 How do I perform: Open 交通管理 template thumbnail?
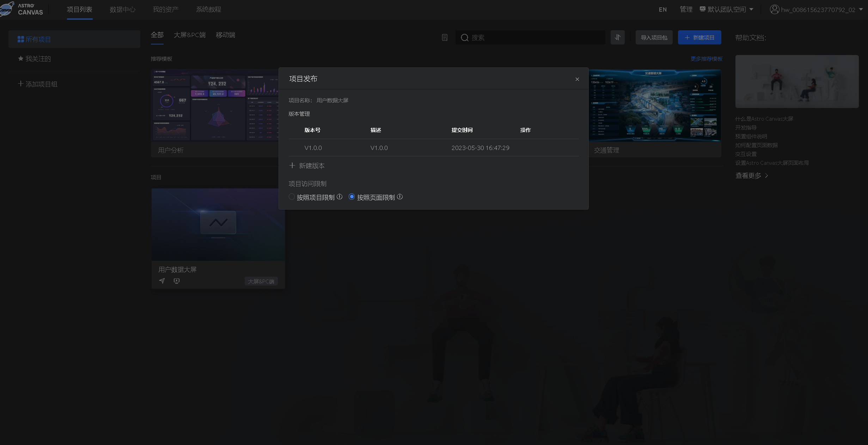(x=654, y=105)
